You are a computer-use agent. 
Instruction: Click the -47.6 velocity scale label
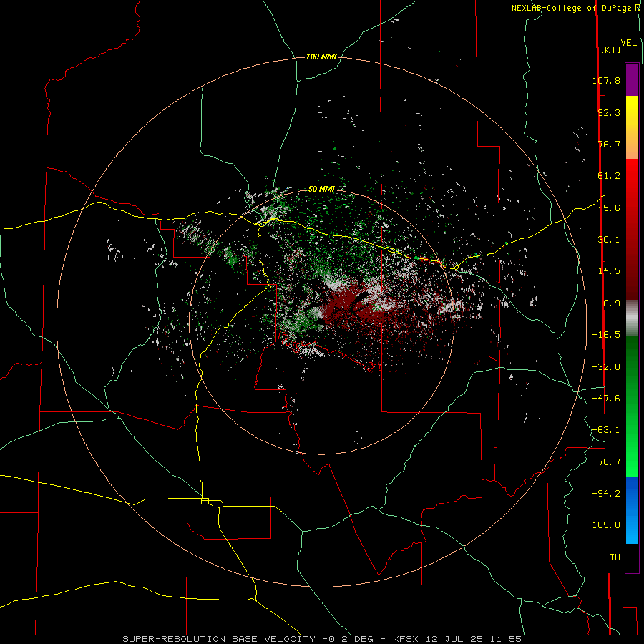(x=606, y=399)
